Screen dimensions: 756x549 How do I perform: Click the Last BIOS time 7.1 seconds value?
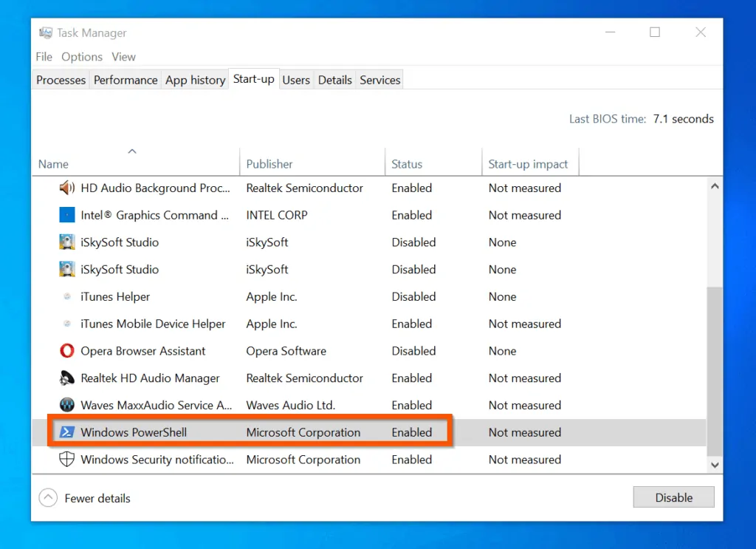coord(683,119)
